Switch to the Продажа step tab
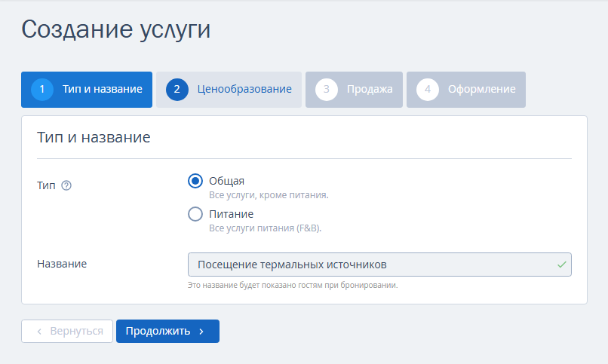This screenshot has width=608, height=364. point(354,90)
